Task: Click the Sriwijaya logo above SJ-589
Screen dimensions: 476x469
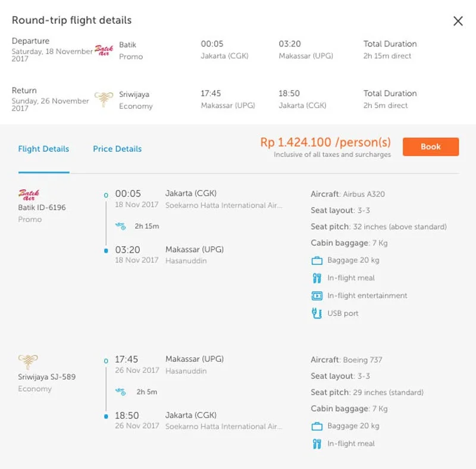Action: click(x=28, y=361)
